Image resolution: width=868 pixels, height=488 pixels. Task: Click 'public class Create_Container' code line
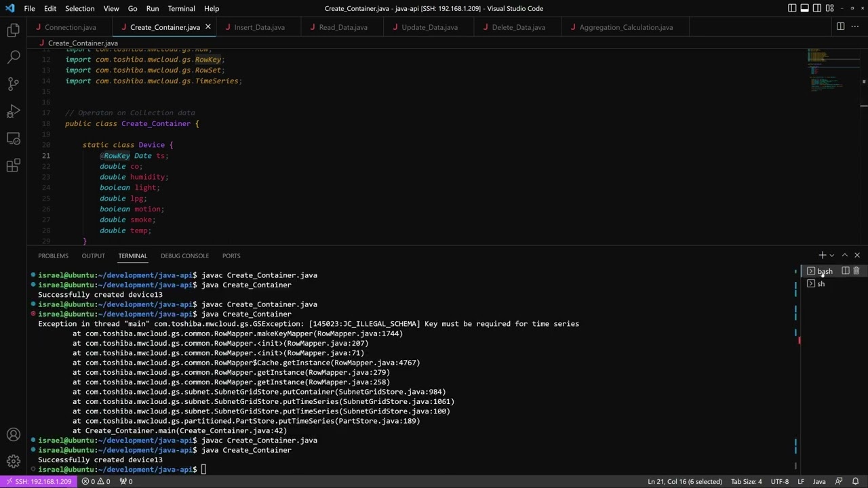tap(132, 124)
